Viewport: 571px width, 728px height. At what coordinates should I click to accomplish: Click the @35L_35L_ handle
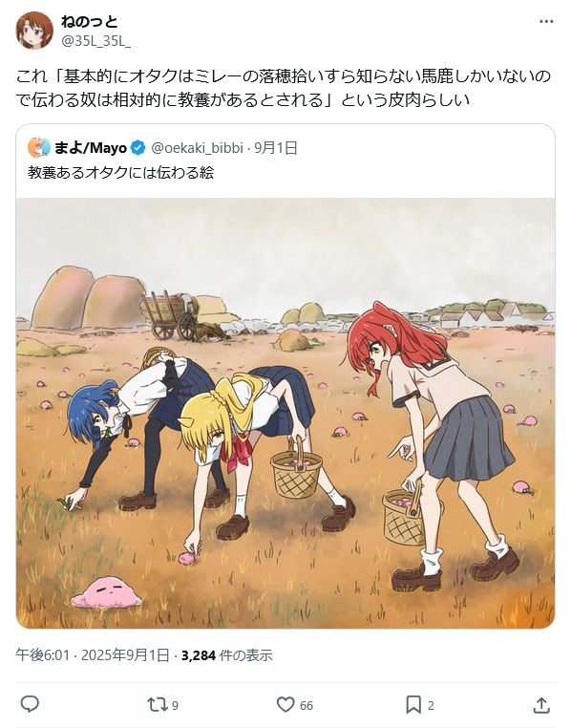tap(96, 41)
